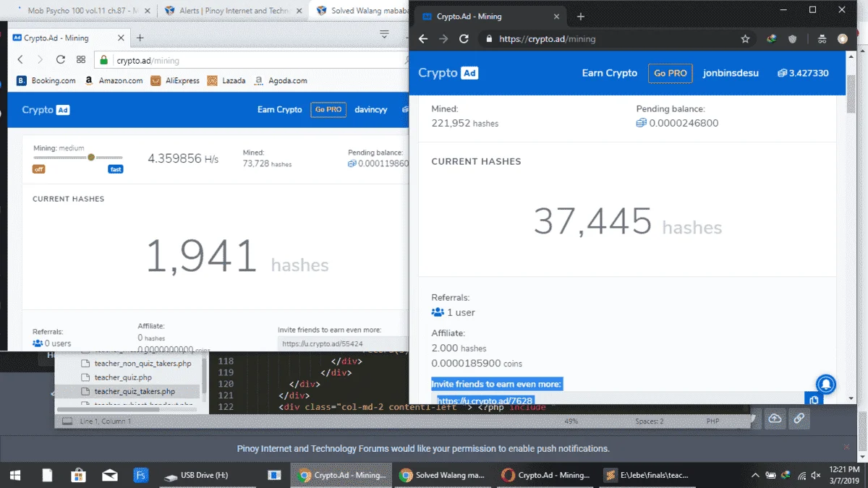Open new tab in dark Chrome window
This screenshot has height=488, width=868.
[x=580, y=17]
